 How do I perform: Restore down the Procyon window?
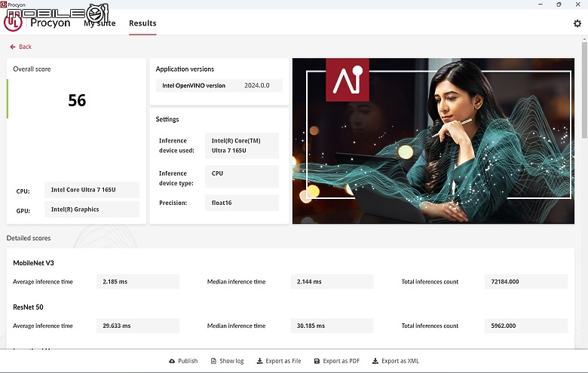559,5
